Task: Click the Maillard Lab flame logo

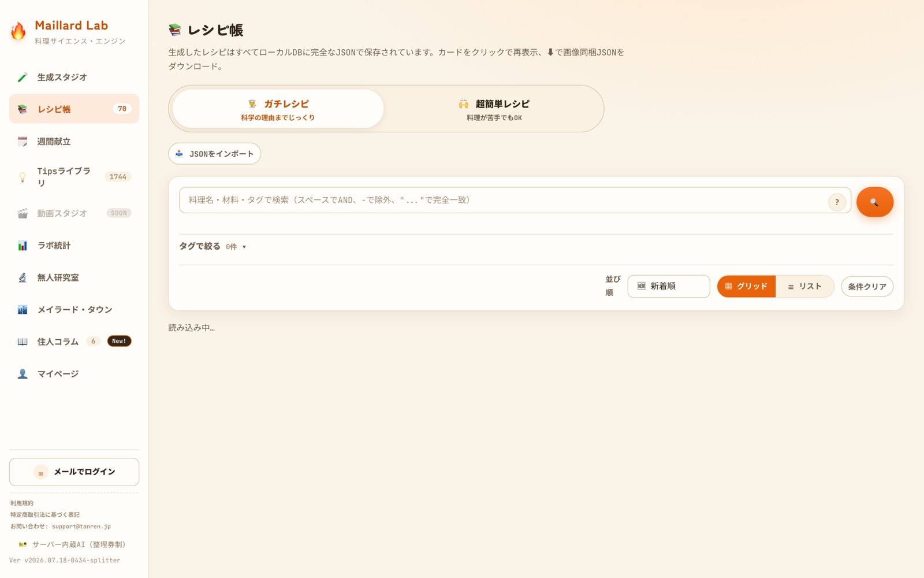Action: pos(18,31)
